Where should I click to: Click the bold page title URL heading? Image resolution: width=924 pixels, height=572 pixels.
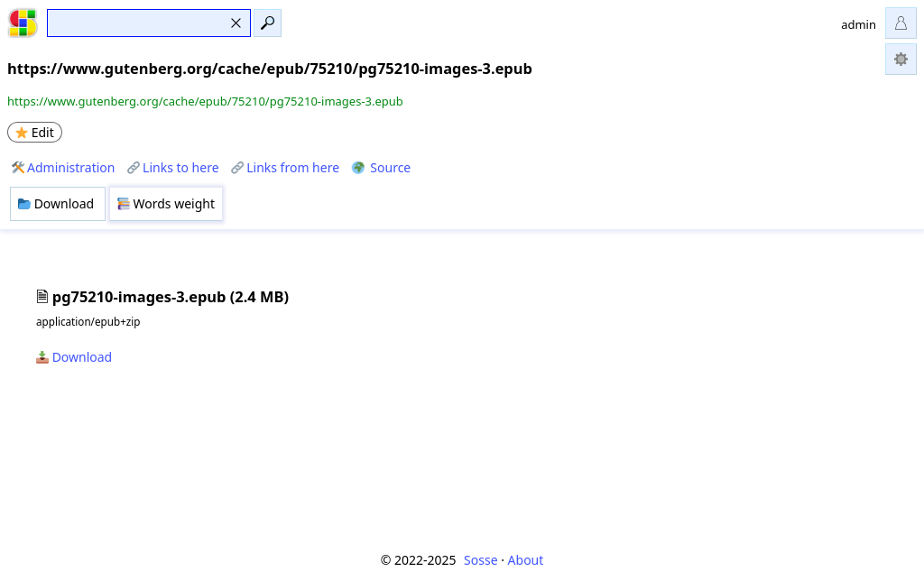[x=269, y=69]
